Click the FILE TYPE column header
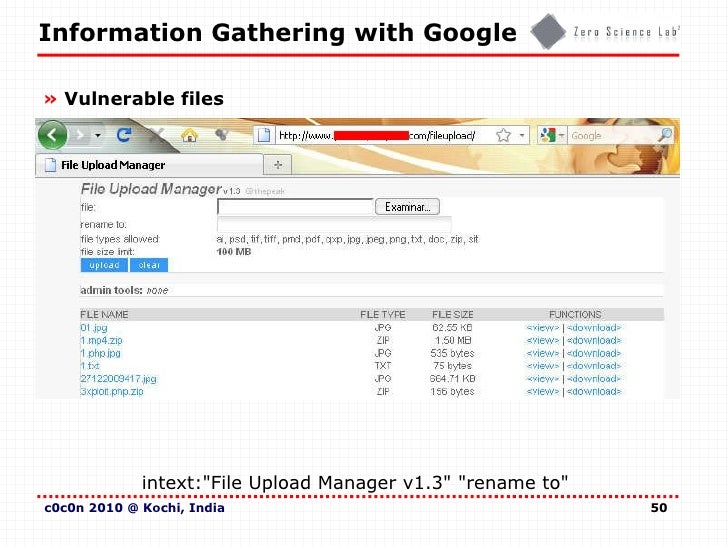Screen dimensions: 728x546 pyautogui.click(x=383, y=314)
